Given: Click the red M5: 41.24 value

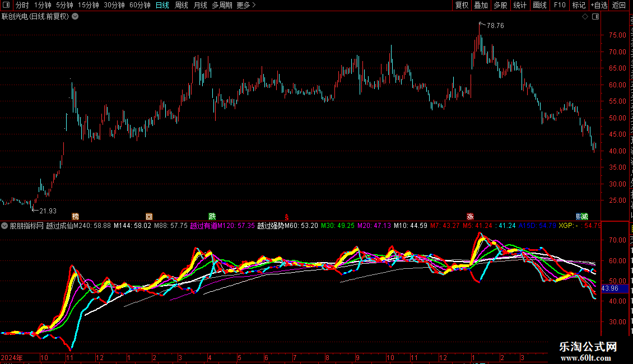Looking at the screenshot, I should click(478, 226).
